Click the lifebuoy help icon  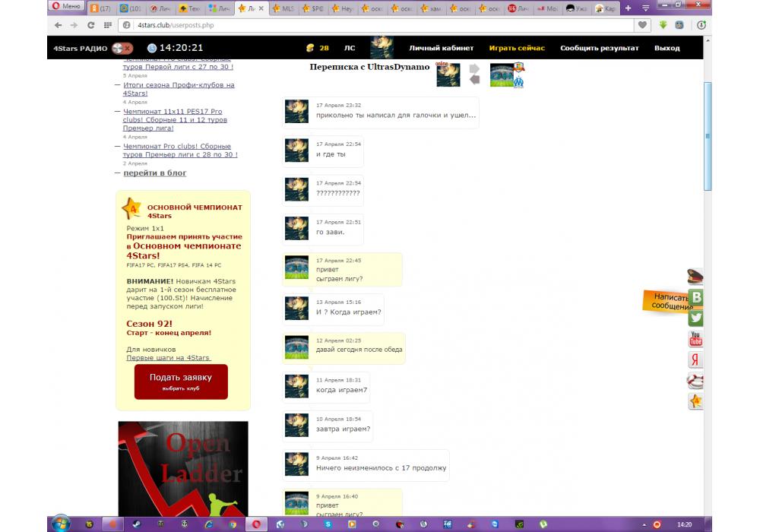(x=695, y=381)
